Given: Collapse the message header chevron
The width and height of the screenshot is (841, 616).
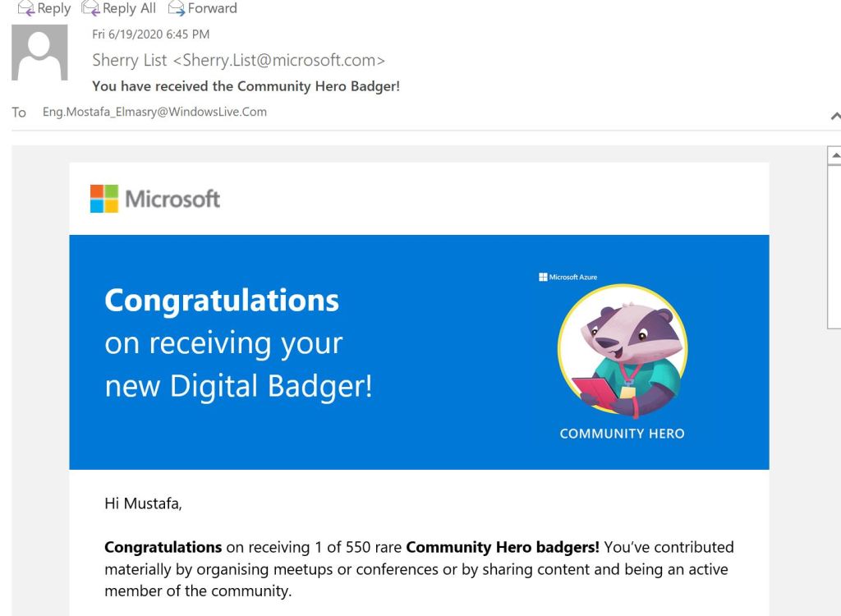Looking at the screenshot, I should (835, 117).
